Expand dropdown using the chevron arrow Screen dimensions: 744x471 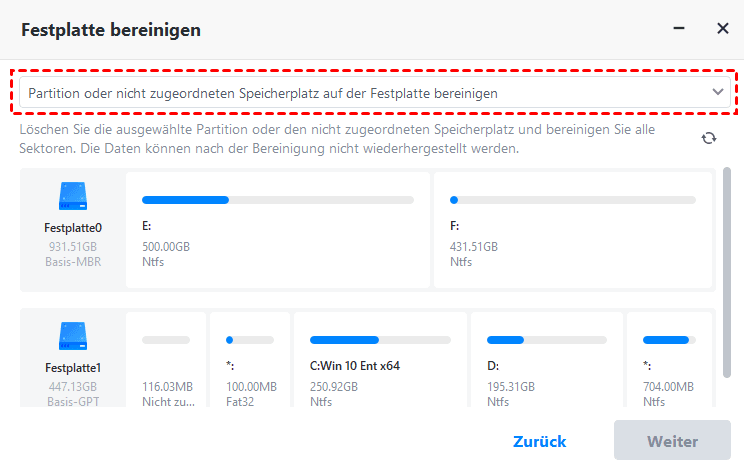pos(717,92)
